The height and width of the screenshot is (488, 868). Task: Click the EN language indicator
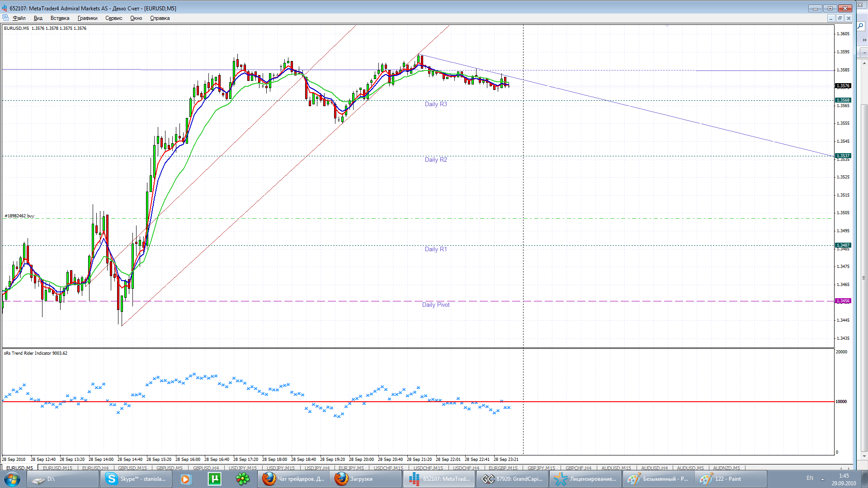coord(810,478)
